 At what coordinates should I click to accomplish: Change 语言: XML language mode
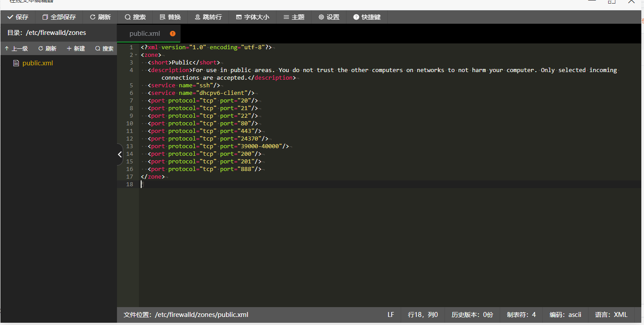(x=611, y=315)
